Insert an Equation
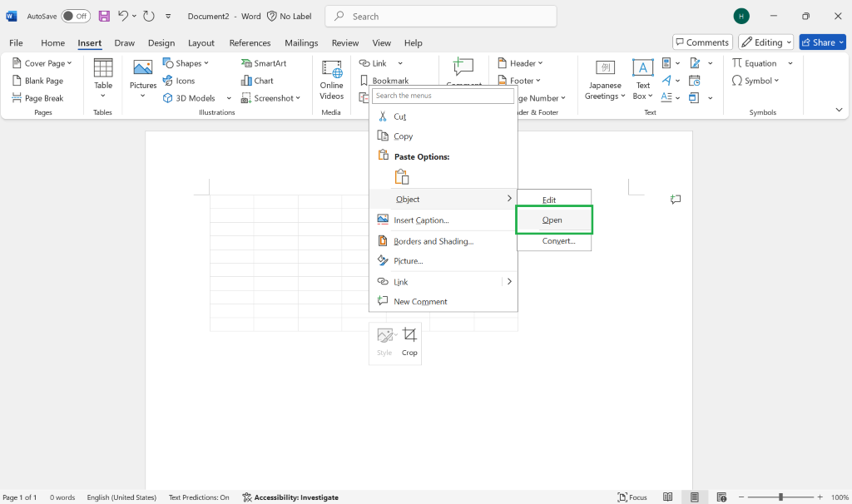This screenshot has height=504, width=852. (754, 63)
